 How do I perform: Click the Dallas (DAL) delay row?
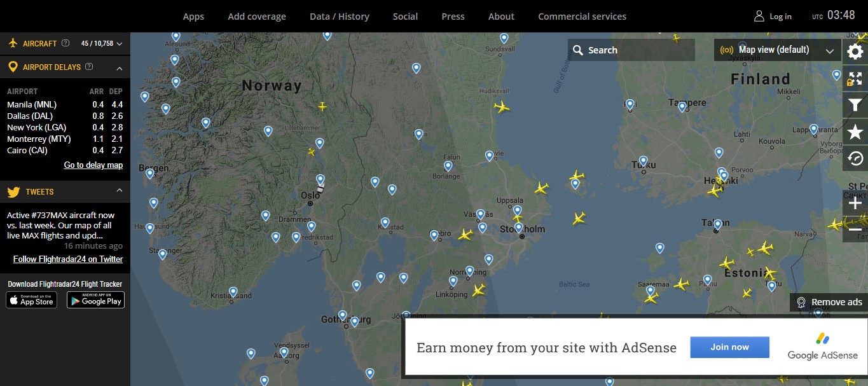(x=65, y=116)
